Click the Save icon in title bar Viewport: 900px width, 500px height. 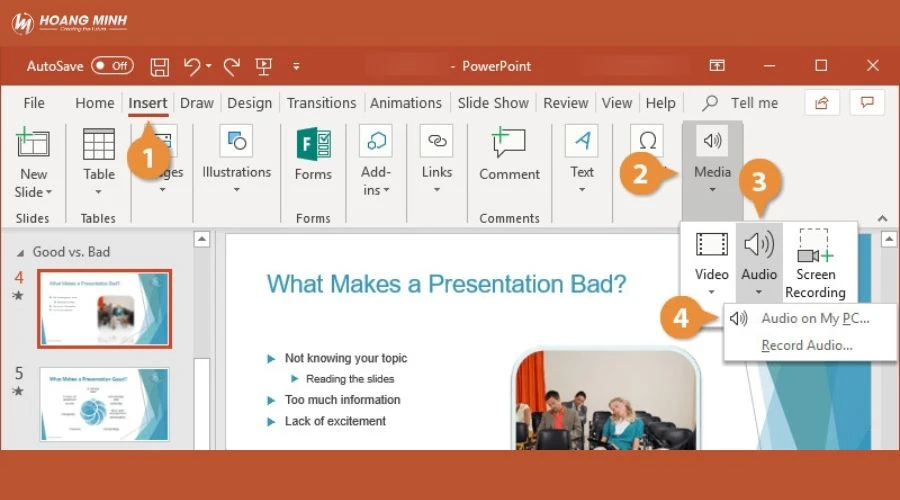pos(159,66)
